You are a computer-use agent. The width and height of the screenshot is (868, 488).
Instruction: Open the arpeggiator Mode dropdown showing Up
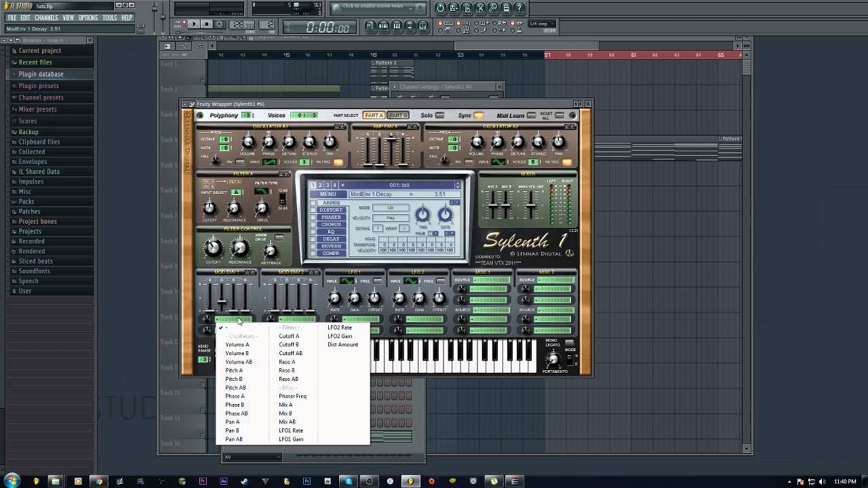coord(391,207)
